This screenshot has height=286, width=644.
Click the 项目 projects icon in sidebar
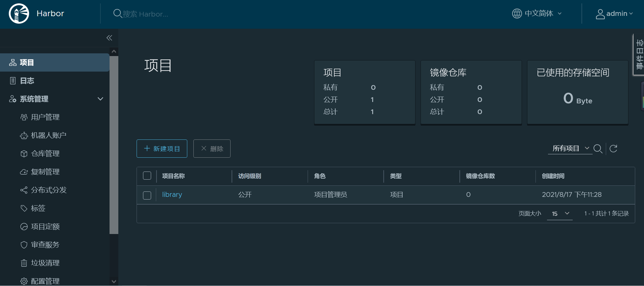pos(13,62)
